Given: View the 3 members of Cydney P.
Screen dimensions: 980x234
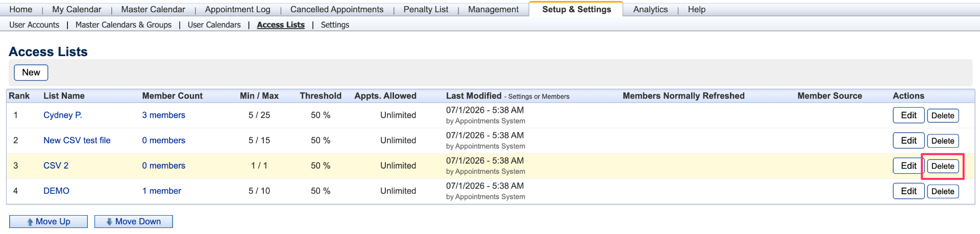Looking at the screenshot, I should pos(163,115).
